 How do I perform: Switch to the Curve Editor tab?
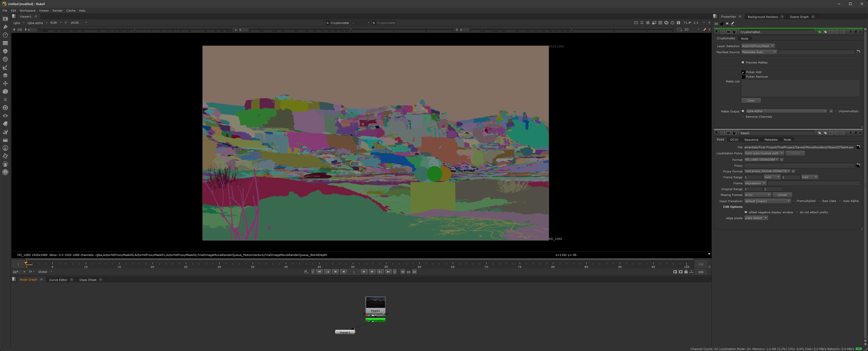click(58, 280)
